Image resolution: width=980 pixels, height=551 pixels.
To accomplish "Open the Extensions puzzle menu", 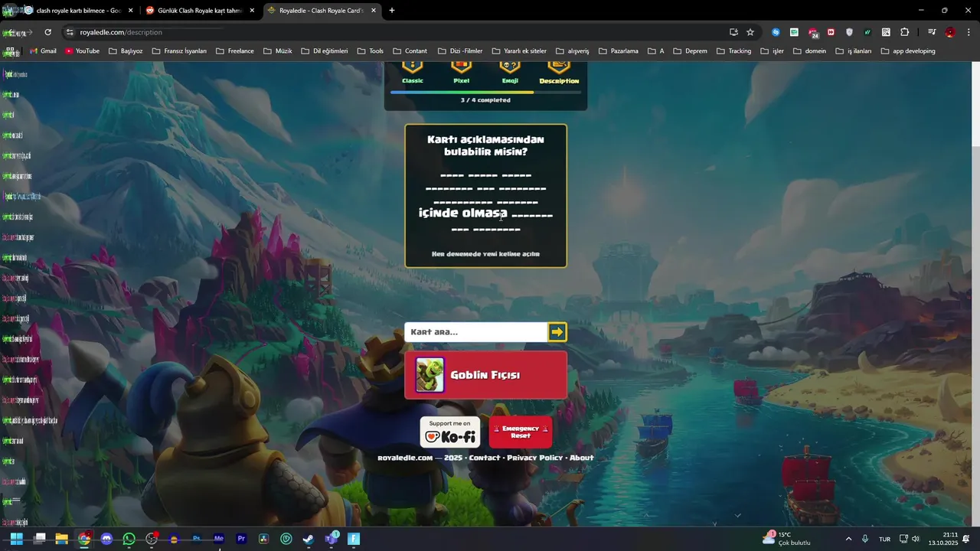I will tap(904, 32).
